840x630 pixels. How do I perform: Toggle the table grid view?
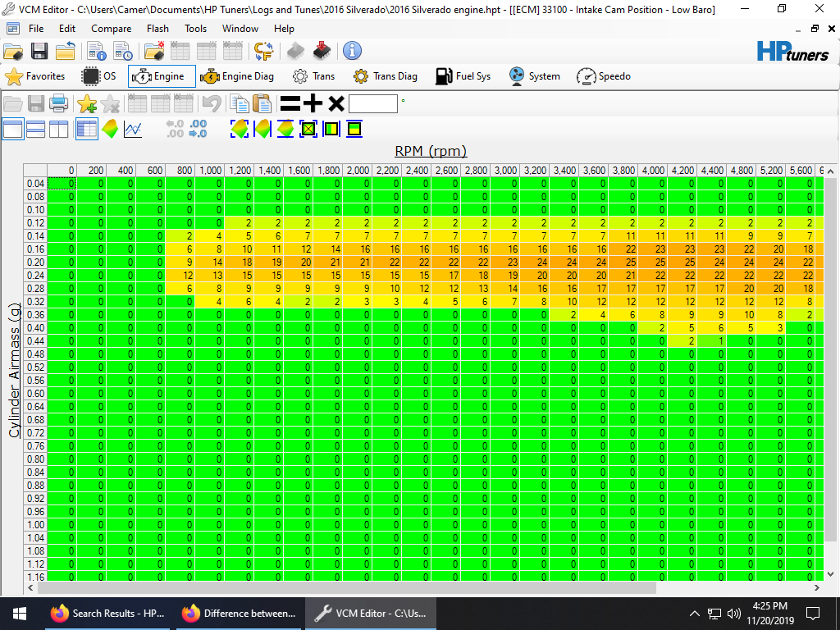click(x=87, y=129)
